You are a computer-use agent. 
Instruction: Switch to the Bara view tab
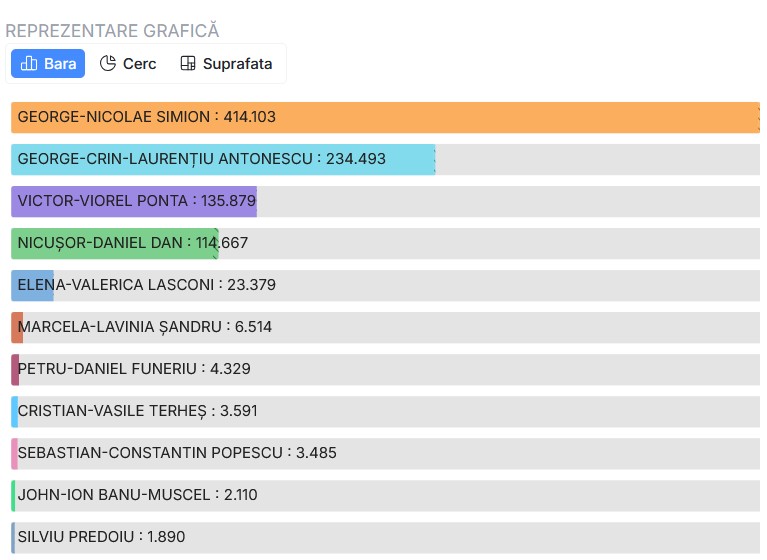48,64
